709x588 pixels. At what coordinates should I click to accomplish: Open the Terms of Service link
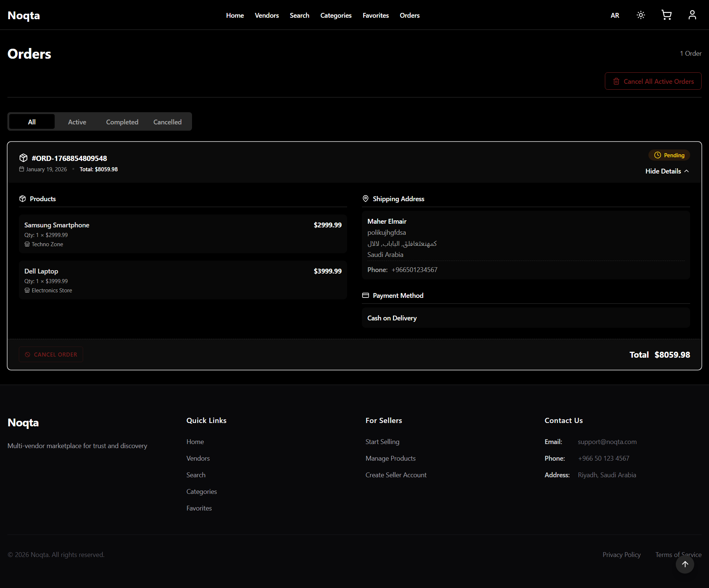(x=678, y=555)
